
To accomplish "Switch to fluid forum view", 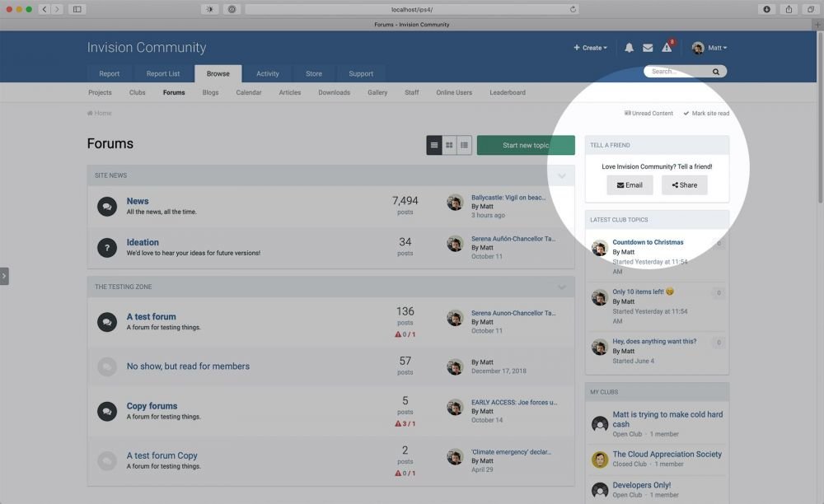I will click(x=465, y=146).
